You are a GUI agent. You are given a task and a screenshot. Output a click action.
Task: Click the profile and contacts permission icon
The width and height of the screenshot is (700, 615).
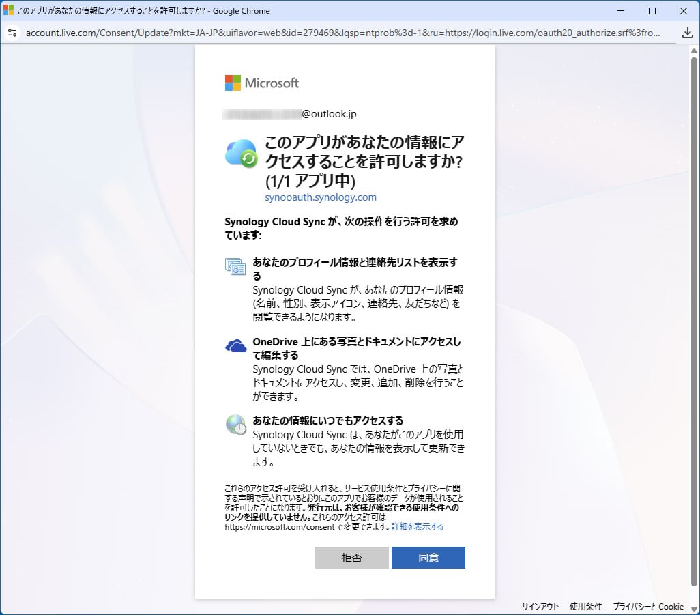coord(235,267)
